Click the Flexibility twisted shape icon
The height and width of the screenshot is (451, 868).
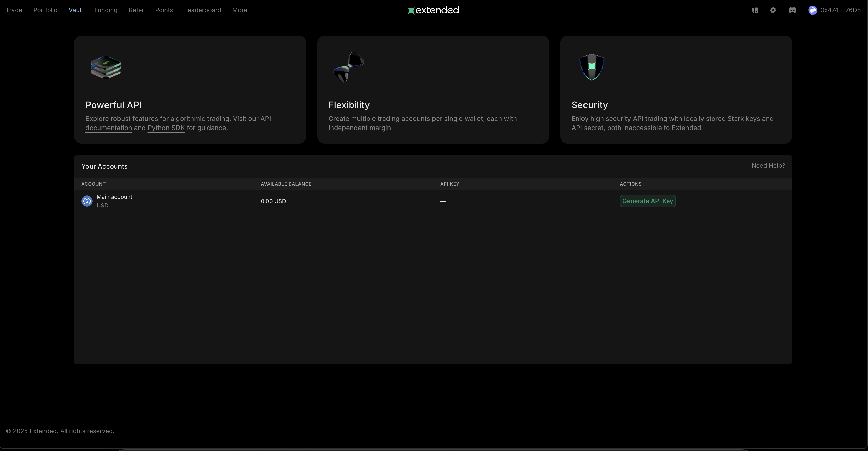pyautogui.click(x=348, y=67)
